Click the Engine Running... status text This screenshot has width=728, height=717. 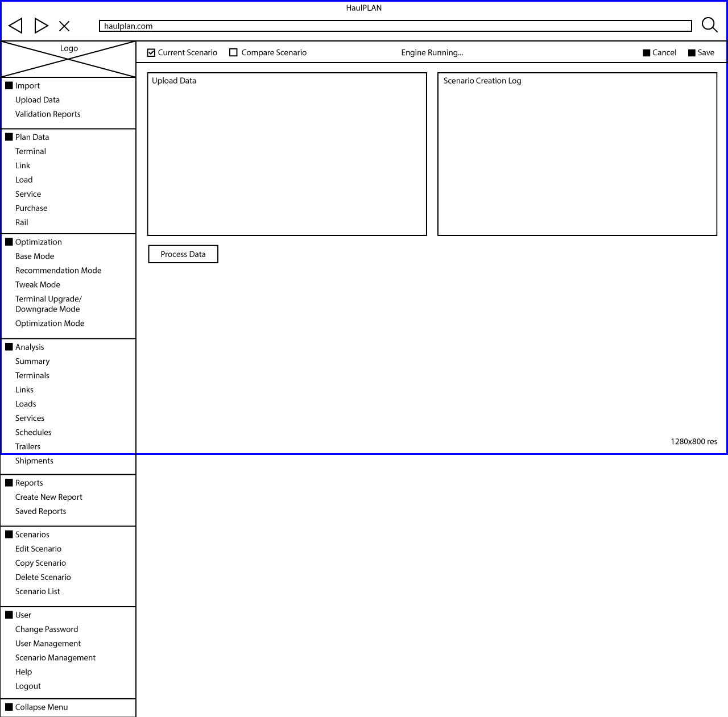[x=432, y=53]
